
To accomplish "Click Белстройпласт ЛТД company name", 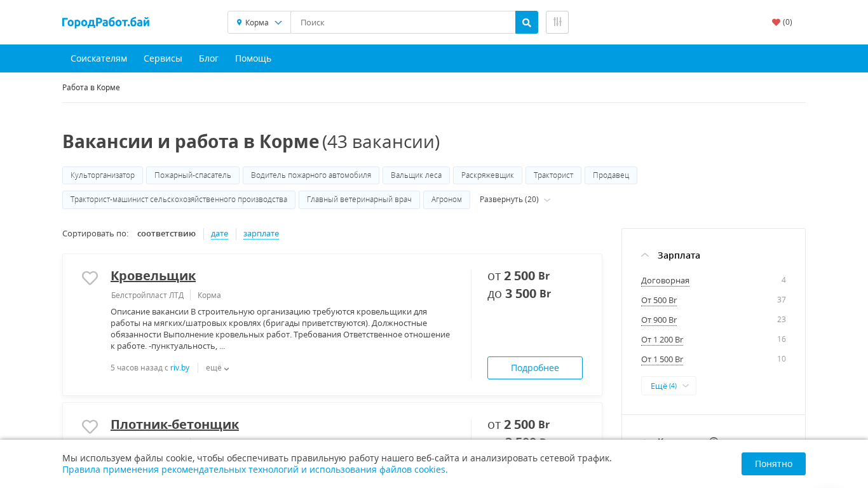I will [147, 295].
